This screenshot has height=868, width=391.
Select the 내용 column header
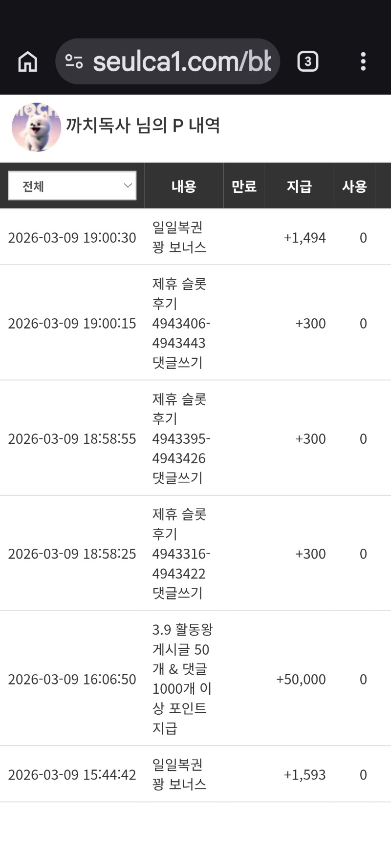point(184,186)
